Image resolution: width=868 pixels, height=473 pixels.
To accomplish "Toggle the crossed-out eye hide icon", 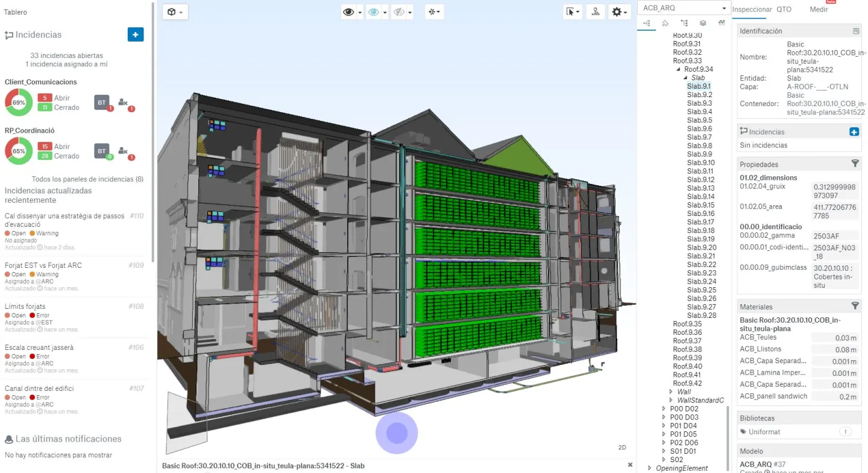I will pyautogui.click(x=398, y=12).
